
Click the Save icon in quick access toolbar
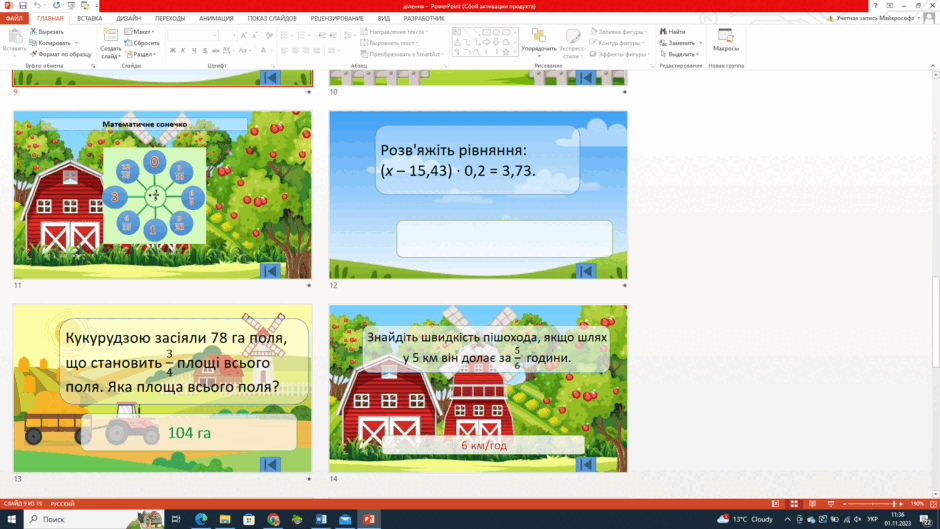22,5
